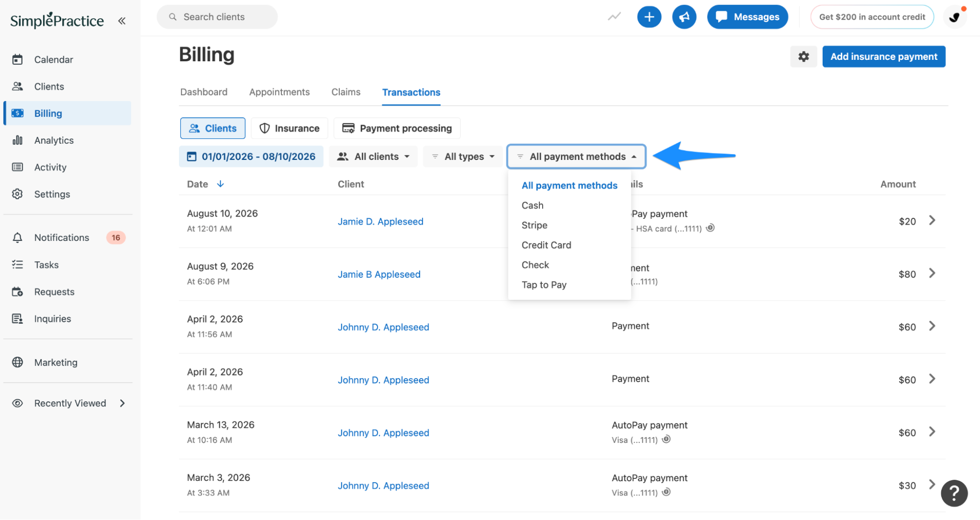Image resolution: width=980 pixels, height=520 pixels.
Task: Open Messages
Action: point(747,17)
